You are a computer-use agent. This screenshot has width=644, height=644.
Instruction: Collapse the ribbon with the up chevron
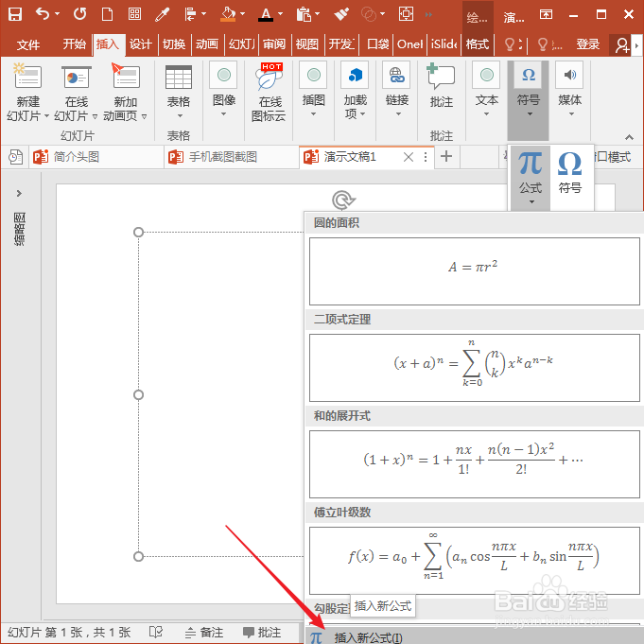point(629,137)
